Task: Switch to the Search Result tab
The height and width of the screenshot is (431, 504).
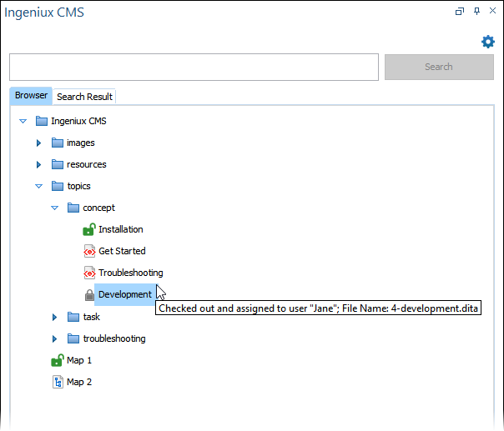Action: (x=84, y=97)
